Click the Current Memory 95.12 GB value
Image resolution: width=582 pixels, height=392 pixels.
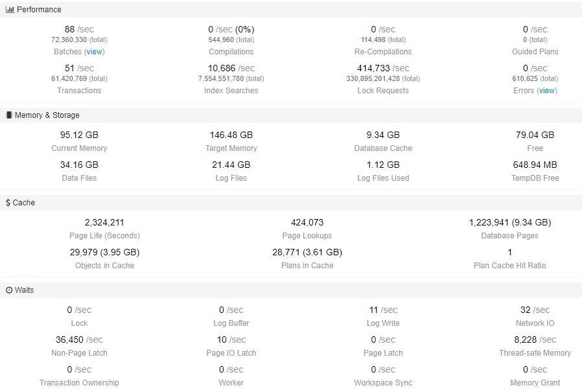(x=79, y=135)
